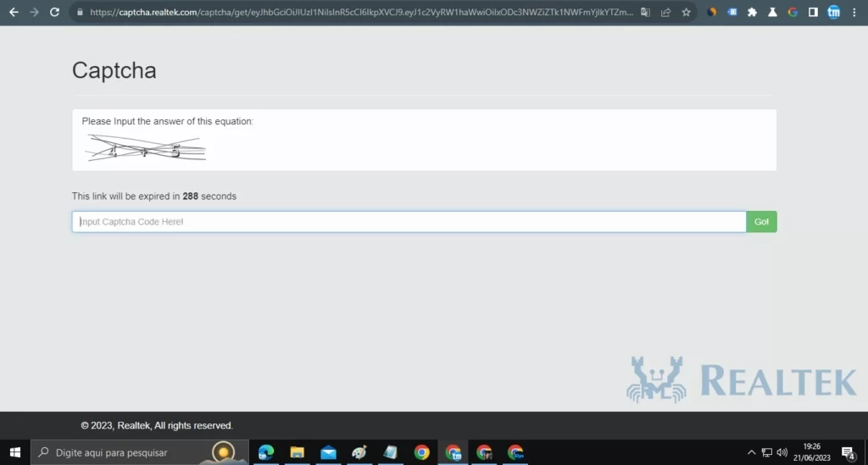The height and width of the screenshot is (465, 868).
Task: Open the Google Translate page icon
Action: (x=645, y=12)
